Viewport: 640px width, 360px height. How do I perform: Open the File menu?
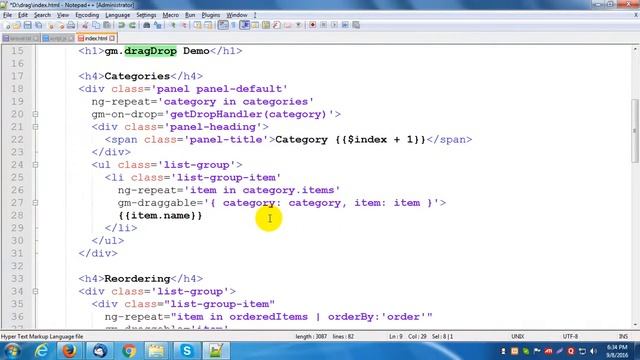point(7,15)
